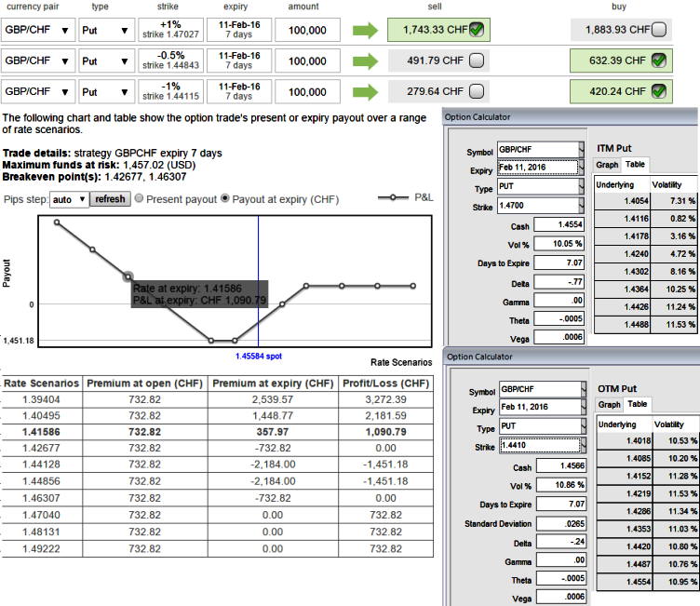700x606 pixels.
Task: Open the Graph tab under OTM Put
Action: (x=609, y=405)
